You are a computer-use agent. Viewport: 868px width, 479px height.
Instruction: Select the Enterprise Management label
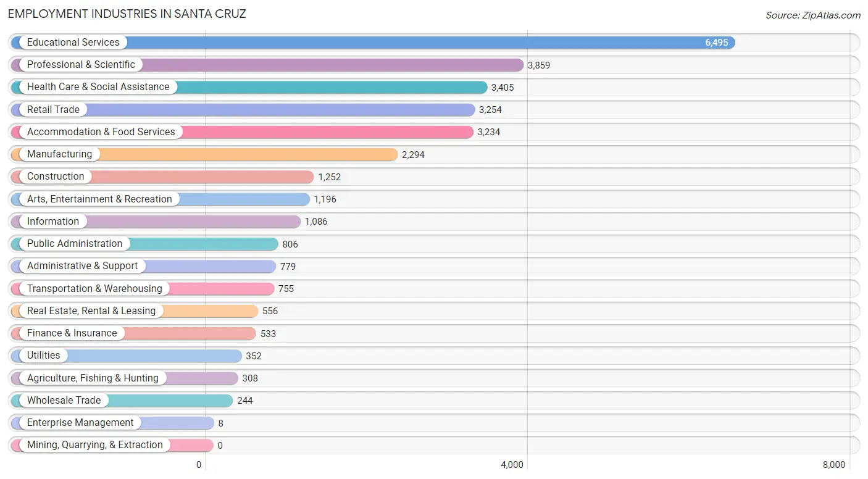[x=80, y=423]
